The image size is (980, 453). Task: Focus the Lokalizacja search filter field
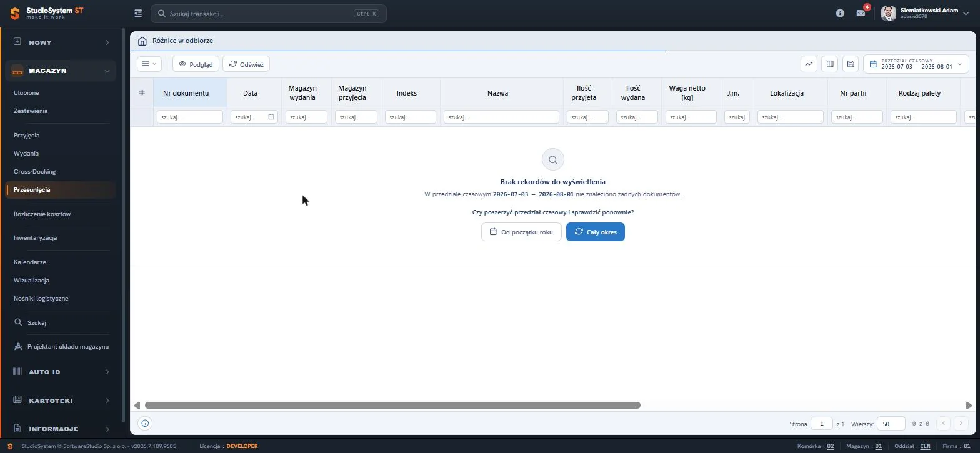click(x=790, y=117)
